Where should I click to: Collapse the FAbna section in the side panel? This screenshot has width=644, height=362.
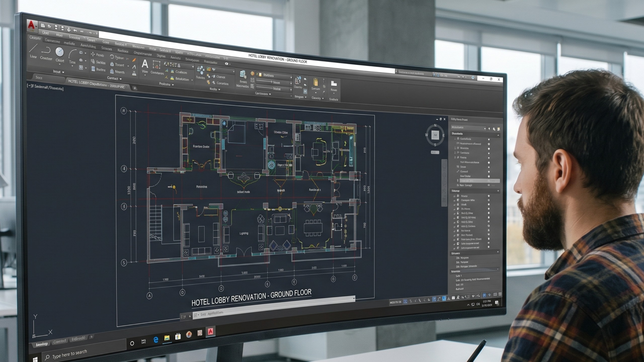pyautogui.click(x=498, y=191)
